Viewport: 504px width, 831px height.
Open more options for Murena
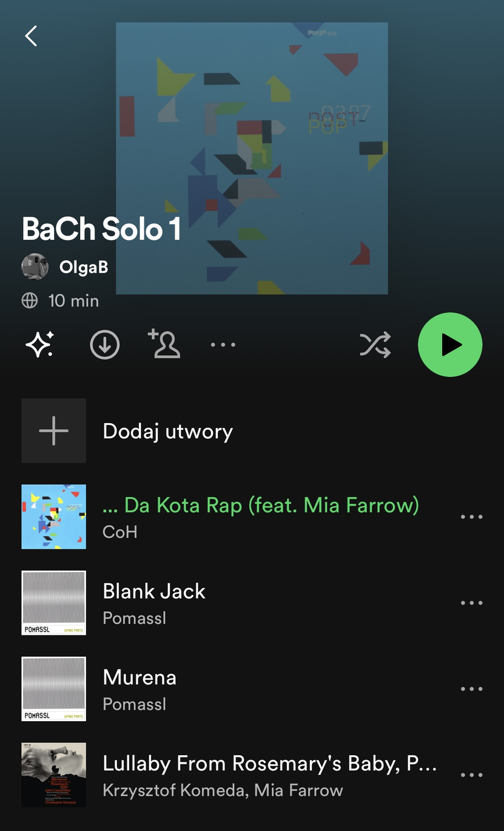point(471,690)
